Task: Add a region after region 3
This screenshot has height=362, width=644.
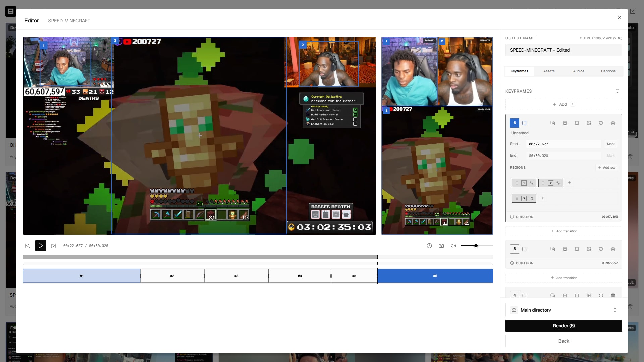Action: click(542, 198)
